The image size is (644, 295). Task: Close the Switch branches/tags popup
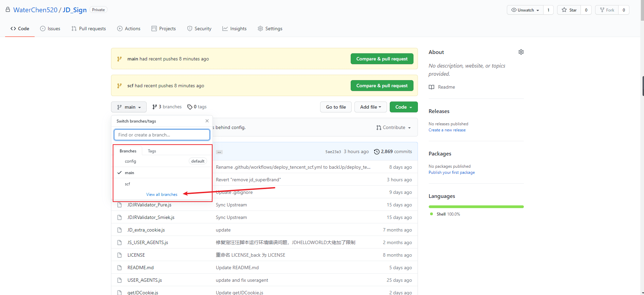point(207,121)
